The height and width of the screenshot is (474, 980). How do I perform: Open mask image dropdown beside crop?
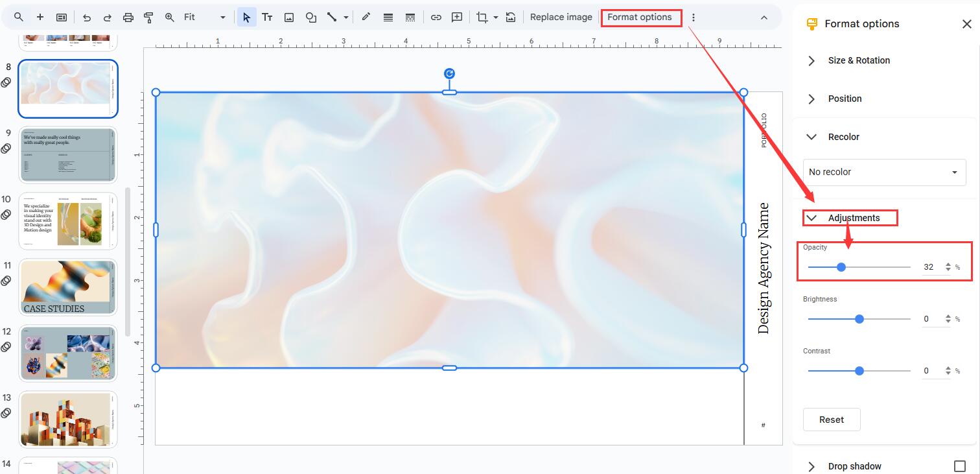click(x=496, y=18)
